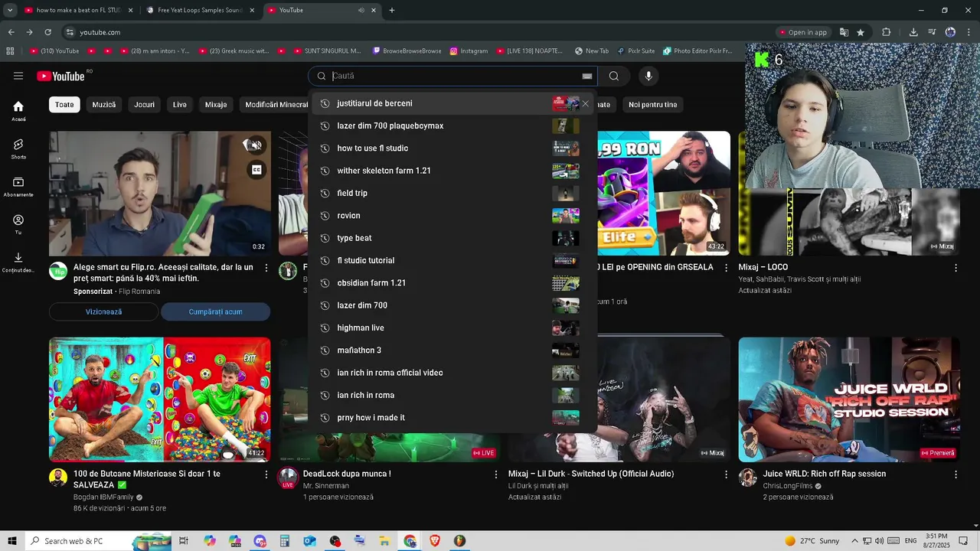
Task: Click the translate page icon in address bar
Action: pyautogui.click(x=844, y=32)
